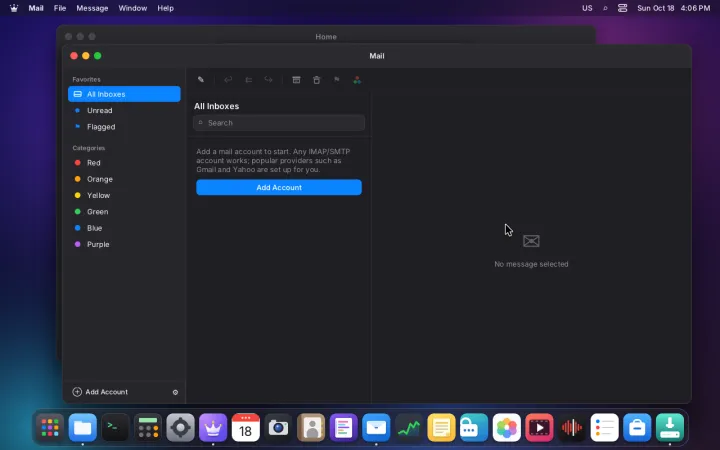720x450 pixels.
Task: Choose the Green category
Action: click(x=124, y=212)
